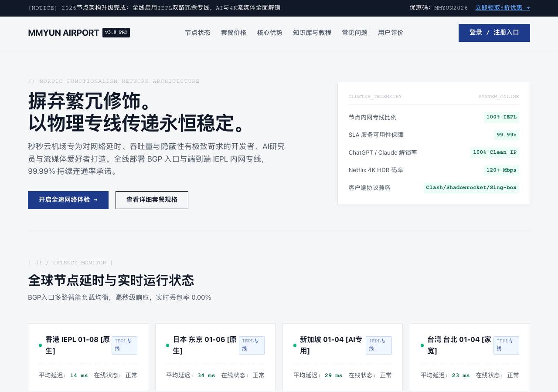Open the 台湾 台北 01-04 node card title

[x=459, y=345]
